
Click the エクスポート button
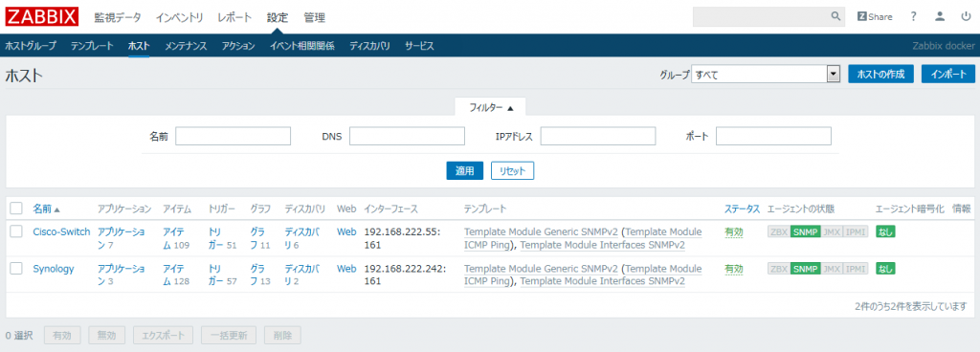click(163, 335)
